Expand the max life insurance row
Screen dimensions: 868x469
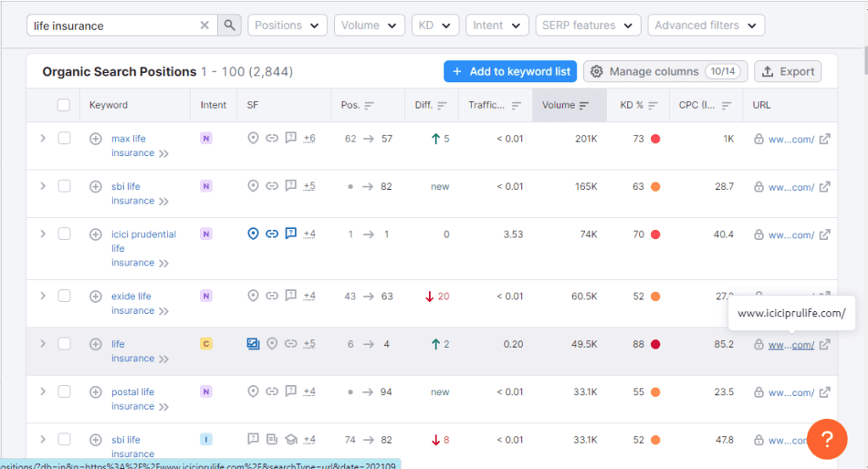click(x=42, y=138)
